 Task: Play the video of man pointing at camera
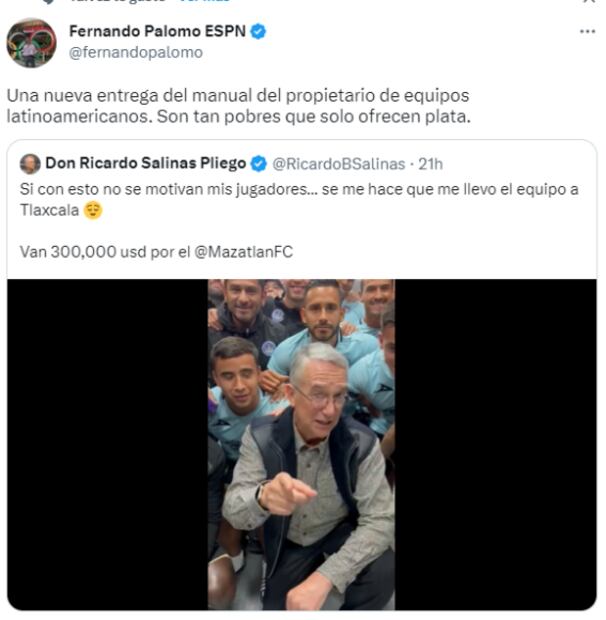[301, 444]
